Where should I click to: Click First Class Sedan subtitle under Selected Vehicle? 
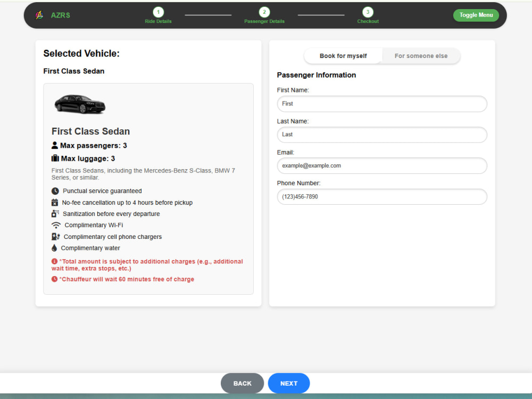73,71
